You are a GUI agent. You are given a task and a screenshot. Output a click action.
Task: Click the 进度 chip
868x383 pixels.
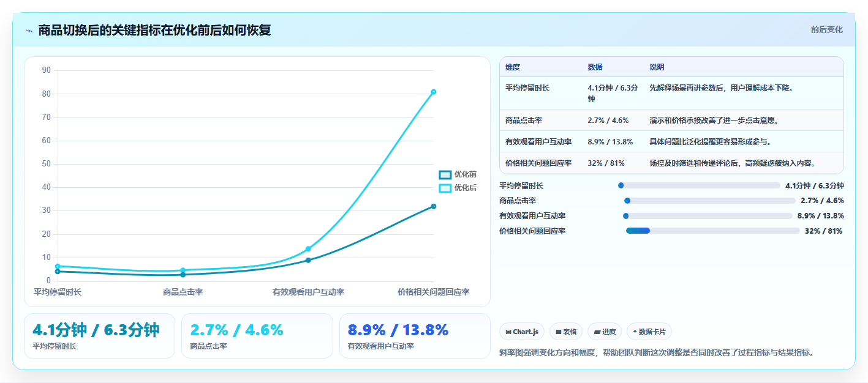coord(605,332)
